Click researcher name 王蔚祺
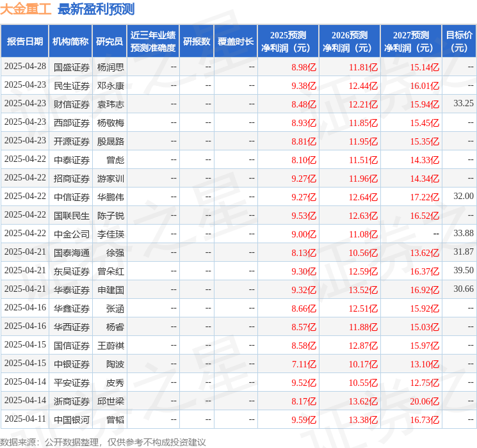 coord(110,346)
